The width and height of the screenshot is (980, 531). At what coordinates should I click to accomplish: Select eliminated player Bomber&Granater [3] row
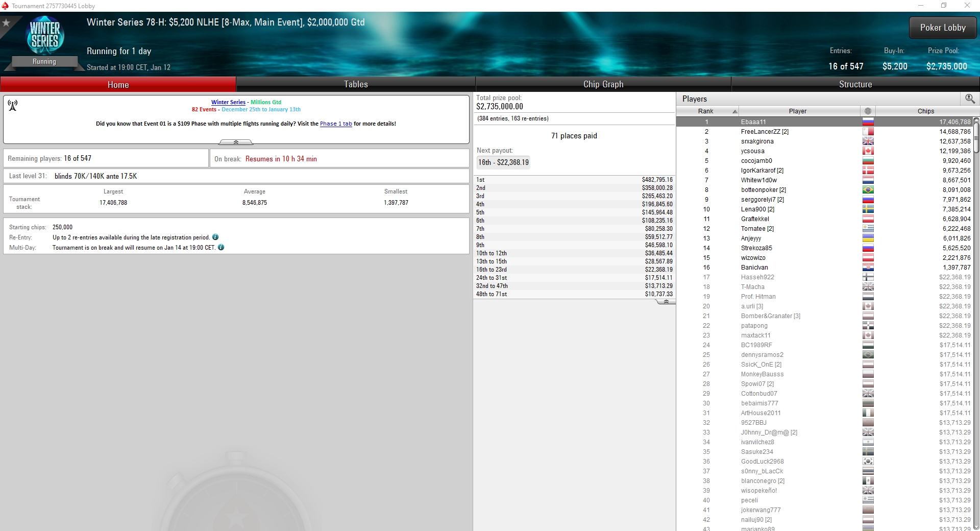point(825,316)
